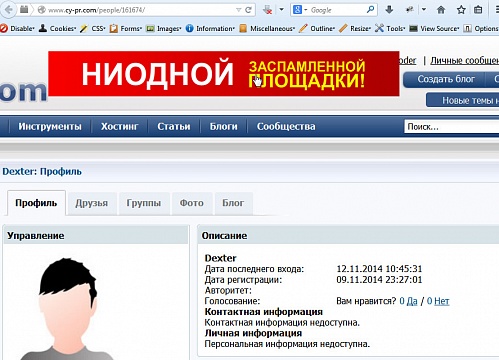Click Контактная информация недоступна text

coord(282,322)
